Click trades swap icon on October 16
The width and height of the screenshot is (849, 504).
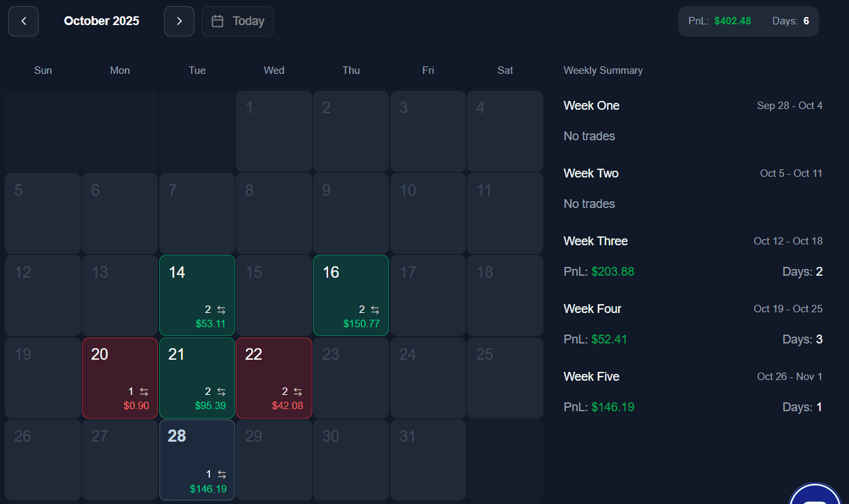pos(375,310)
